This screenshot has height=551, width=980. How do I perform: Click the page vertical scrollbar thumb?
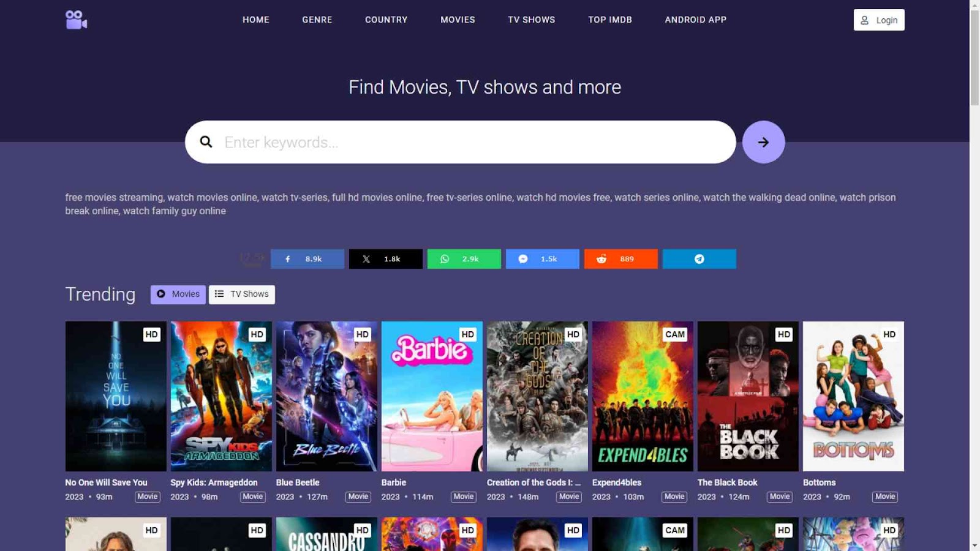pos(974,58)
